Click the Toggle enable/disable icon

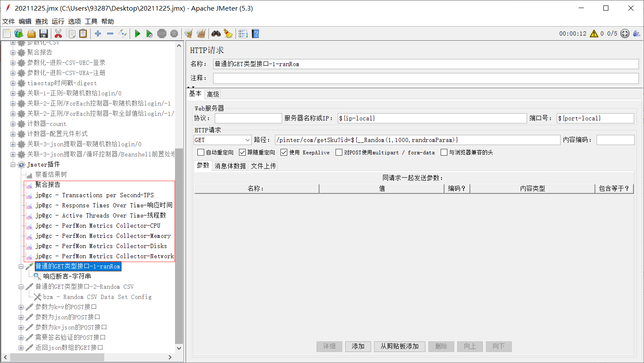click(x=122, y=34)
